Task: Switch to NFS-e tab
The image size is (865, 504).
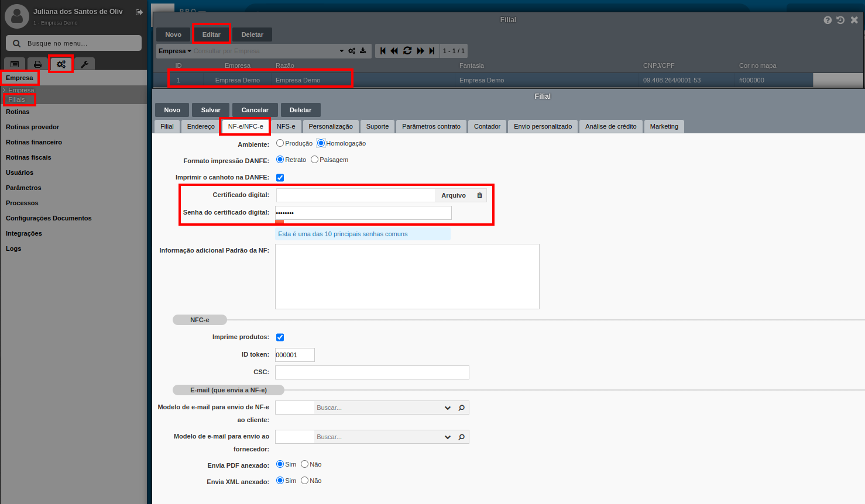Action: pyautogui.click(x=286, y=126)
